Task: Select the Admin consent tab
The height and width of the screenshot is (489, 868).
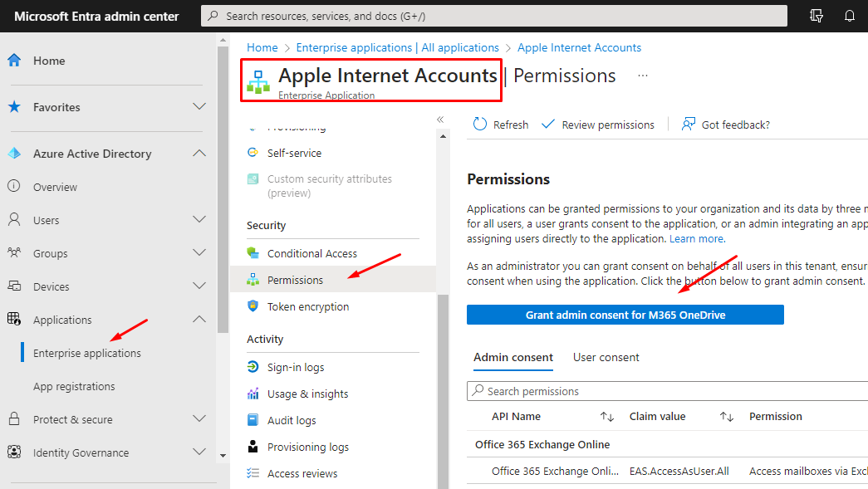Action: point(512,357)
